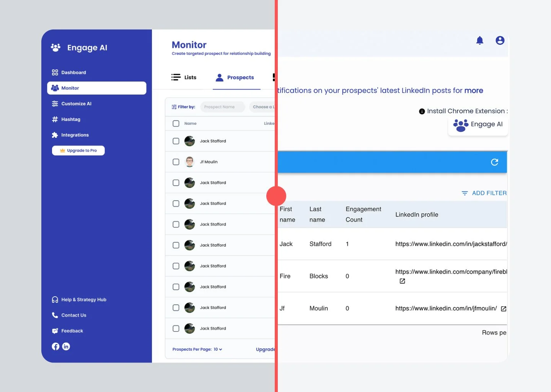
Task: Click the info icon beside Install Chrome Extension
Action: click(x=422, y=111)
